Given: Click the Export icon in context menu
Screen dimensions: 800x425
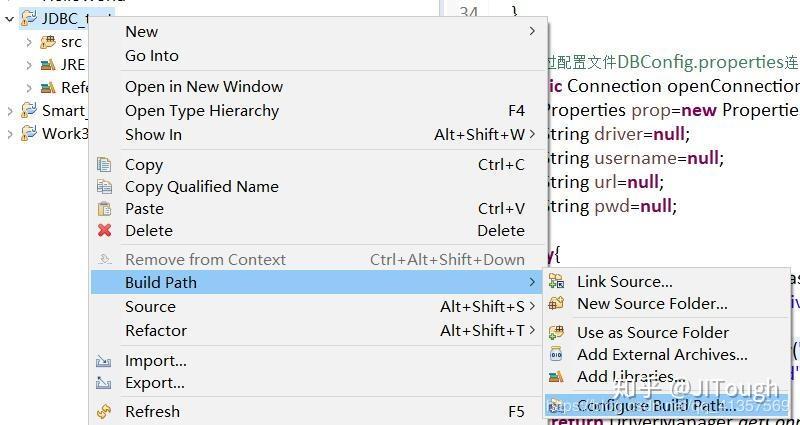Looking at the screenshot, I should click(x=104, y=382).
